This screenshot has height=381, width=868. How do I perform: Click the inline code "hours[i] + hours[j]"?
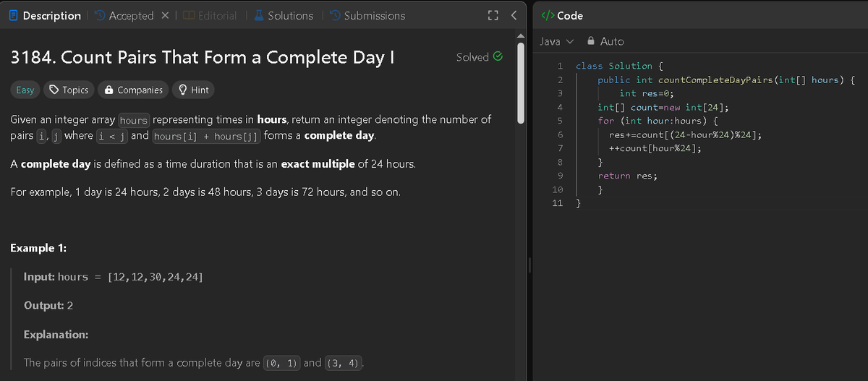[x=208, y=136]
